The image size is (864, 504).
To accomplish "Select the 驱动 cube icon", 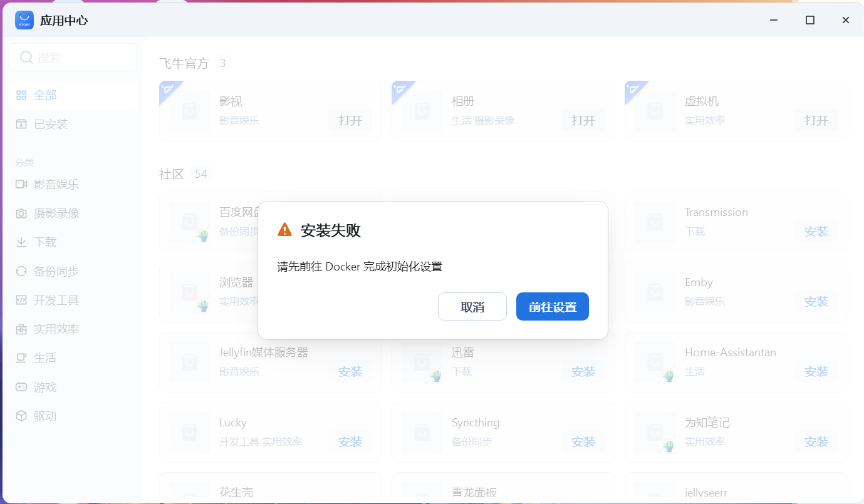I will (x=21, y=416).
